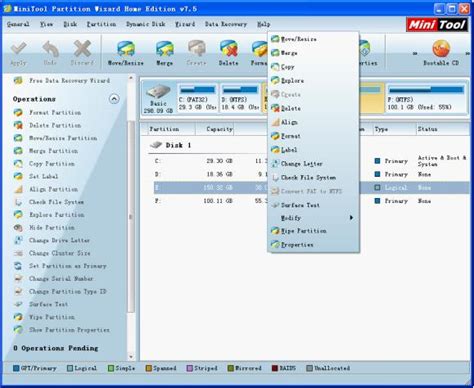Choose Copy Partition in sidebar

tap(44, 164)
